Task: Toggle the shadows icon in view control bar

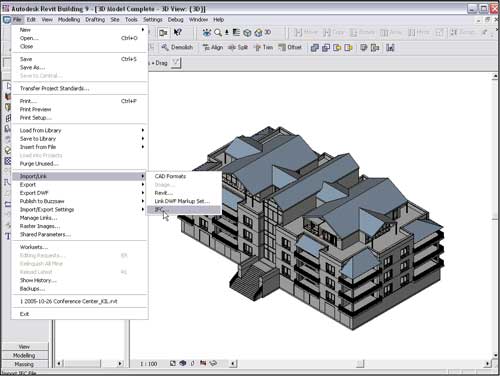Action: [x=192, y=363]
